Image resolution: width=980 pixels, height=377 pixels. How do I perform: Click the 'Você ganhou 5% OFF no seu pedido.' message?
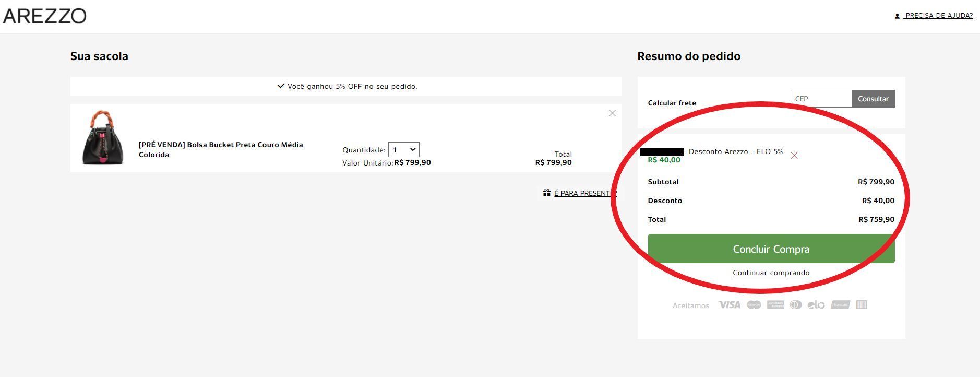tap(352, 86)
